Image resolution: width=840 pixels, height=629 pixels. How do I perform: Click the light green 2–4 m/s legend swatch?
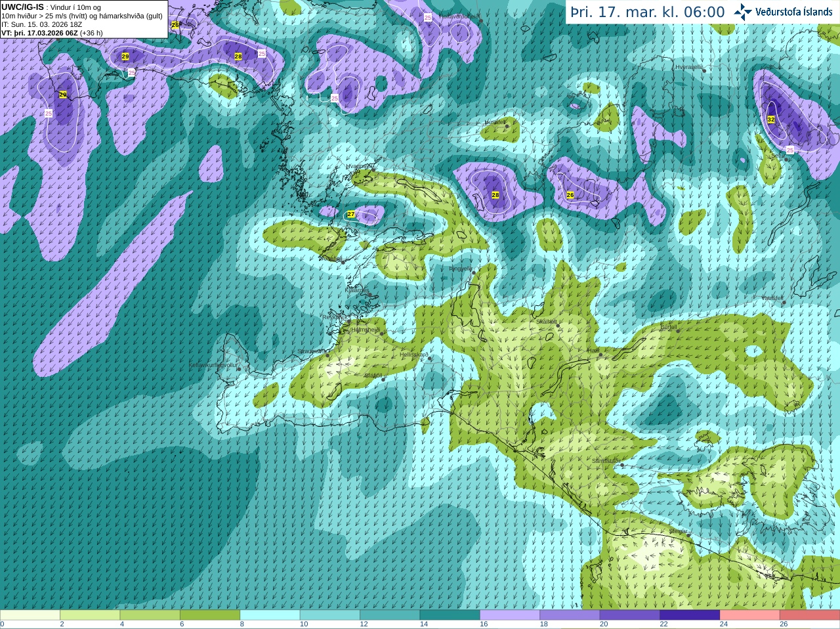[90, 615]
